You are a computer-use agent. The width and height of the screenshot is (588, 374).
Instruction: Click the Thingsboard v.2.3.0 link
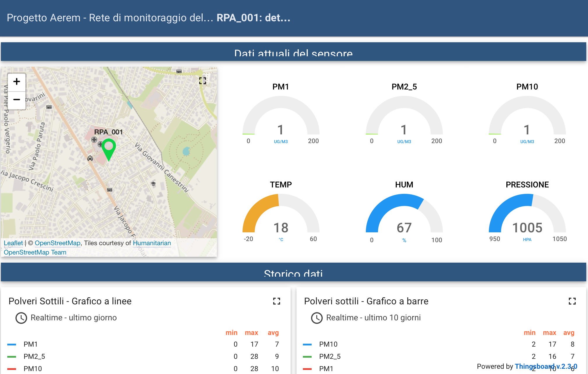click(x=546, y=366)
